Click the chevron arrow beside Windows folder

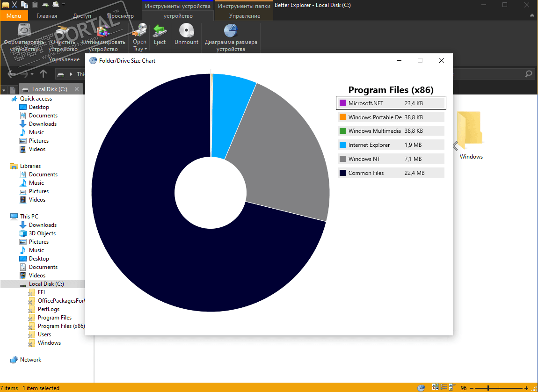[455, 146]
